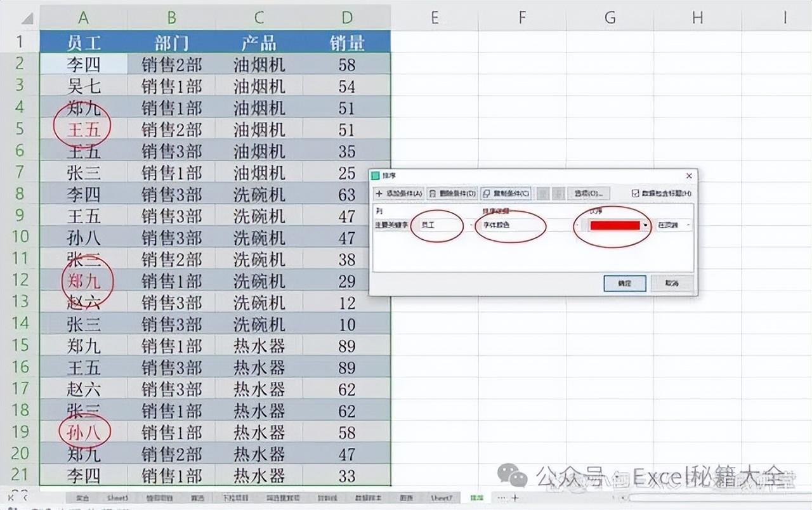The image size is (812, 510).
Task: Click the 销量 header cell
Action: click(347, 43)
